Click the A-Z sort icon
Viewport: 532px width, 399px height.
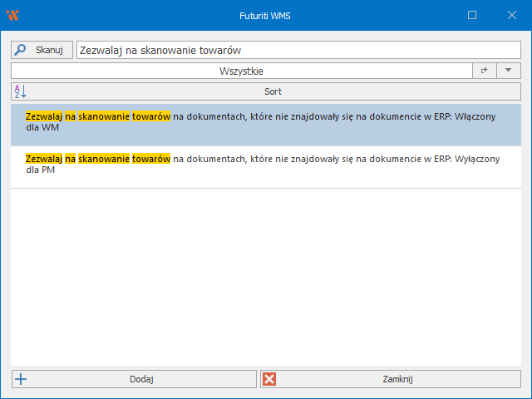(21, 91)
